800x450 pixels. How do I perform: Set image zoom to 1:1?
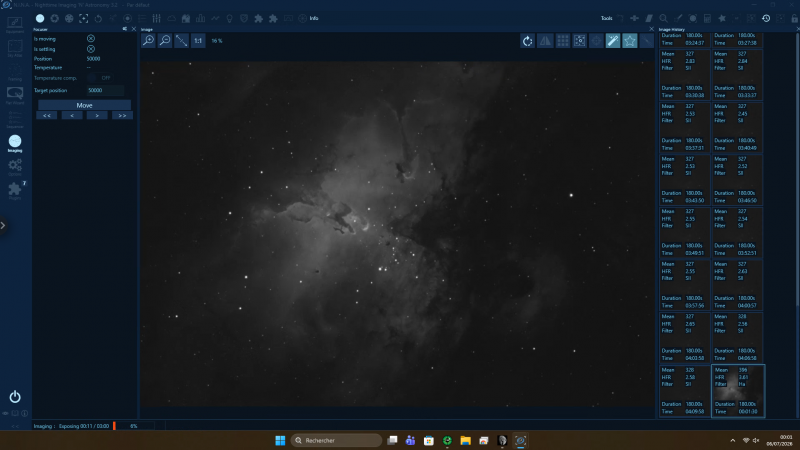(x=198, y=40)
